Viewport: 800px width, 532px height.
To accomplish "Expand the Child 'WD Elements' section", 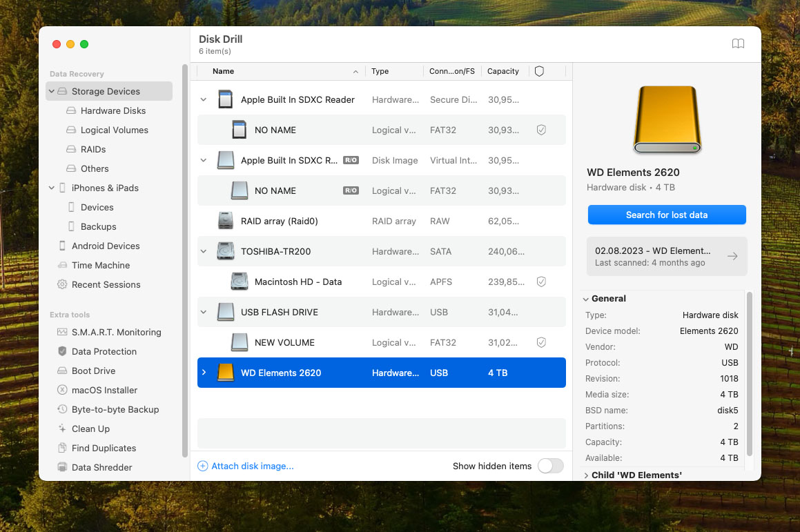I will click(x=586, y=475).
